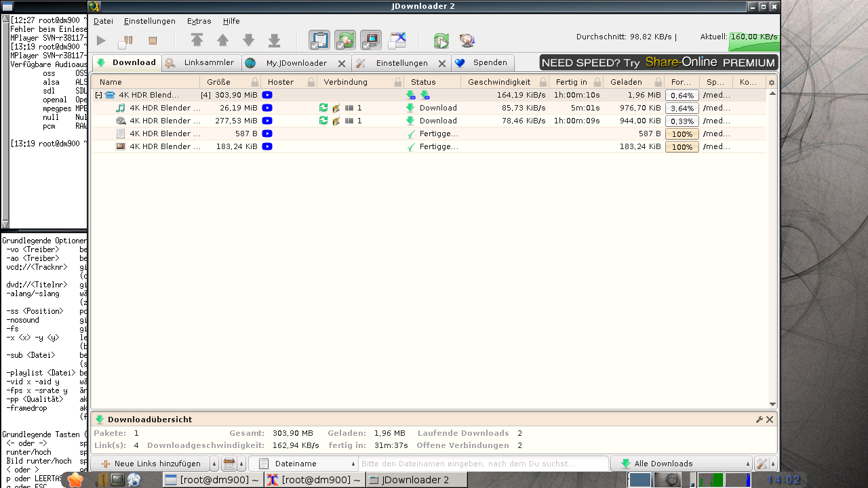This screenshot has height=488, width=868.
Task: Move selection to bottom with the bottom-arrow icon
Action: [274, 41]
